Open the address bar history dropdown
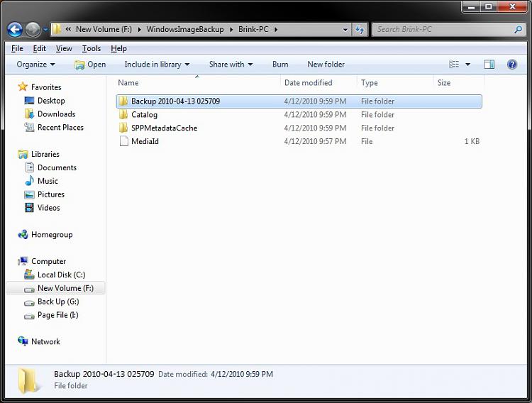The image size is (532, 403). [345, 30]
